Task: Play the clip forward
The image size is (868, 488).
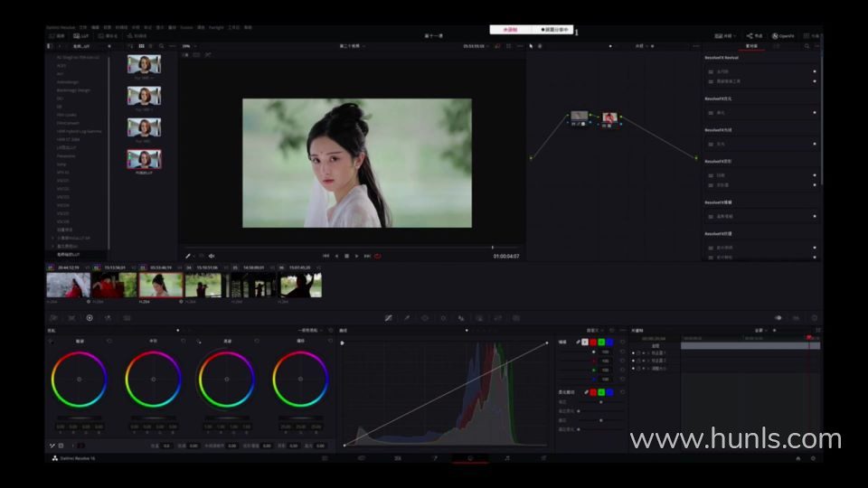Action: tap(356, 256)
